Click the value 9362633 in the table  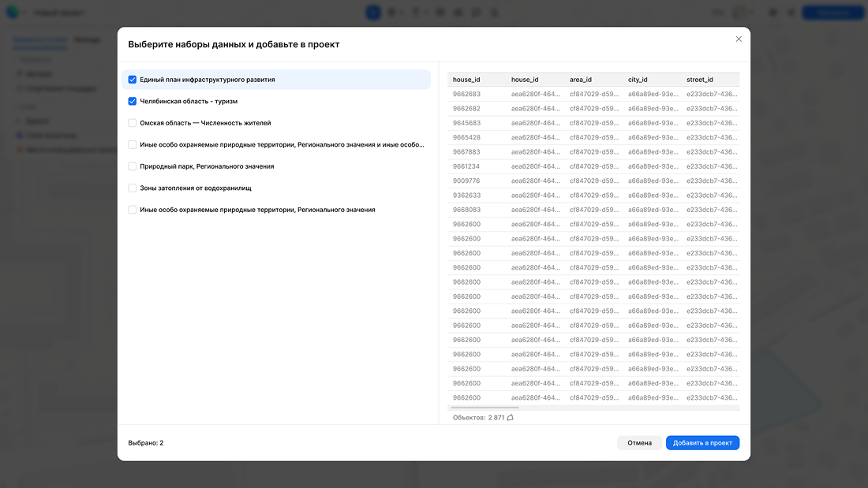(466, 196)
